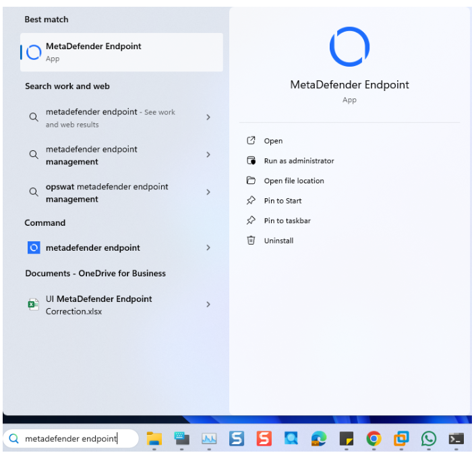The image size is (476, 457).
Task: Click the large MetaDefender Endpoint logo
Action: pyautogui.click(x=349, y=47)
